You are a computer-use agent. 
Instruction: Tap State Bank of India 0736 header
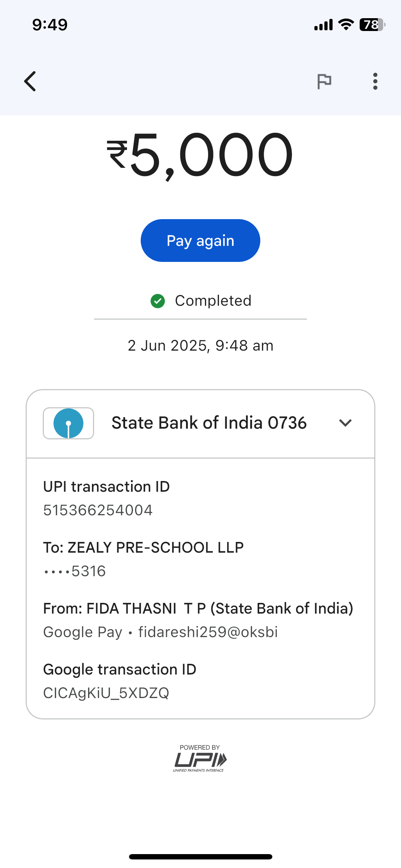point(209,423)
